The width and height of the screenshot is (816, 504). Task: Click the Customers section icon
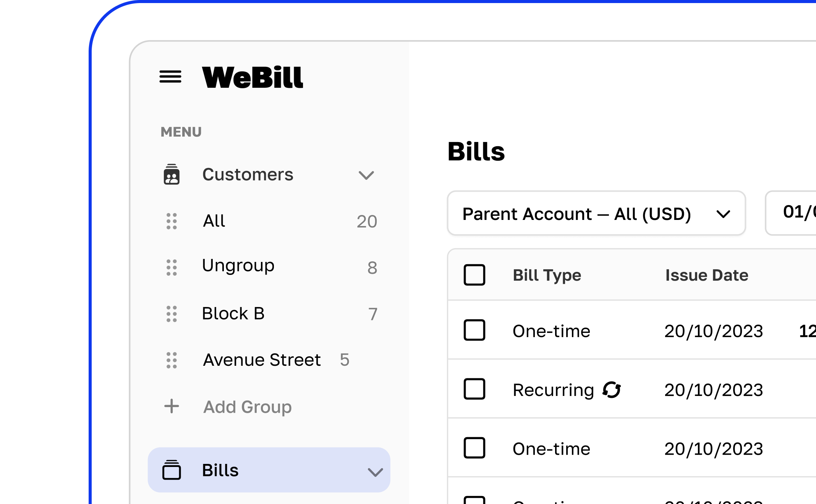[171, 173]
